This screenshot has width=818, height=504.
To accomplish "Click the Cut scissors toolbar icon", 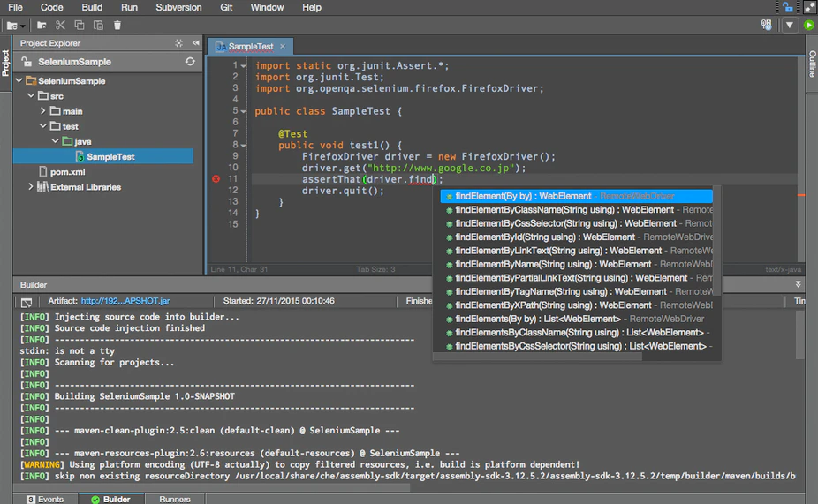I will (x=61, y=25).
